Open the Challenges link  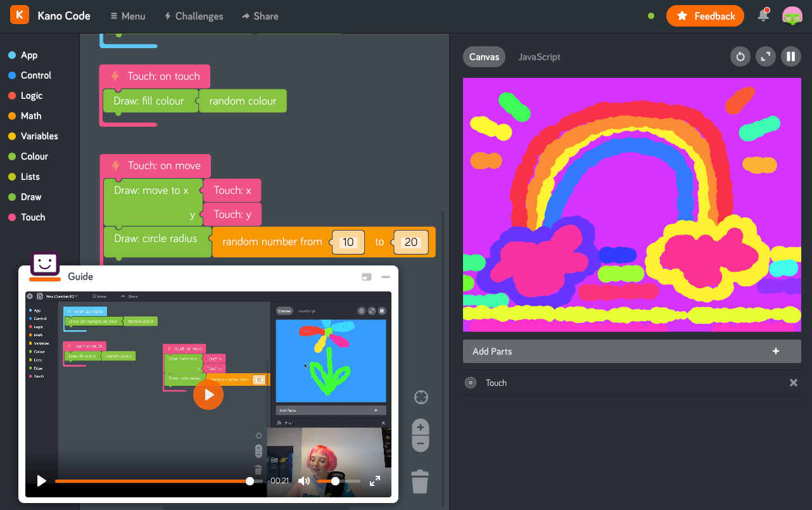(193, 16)
